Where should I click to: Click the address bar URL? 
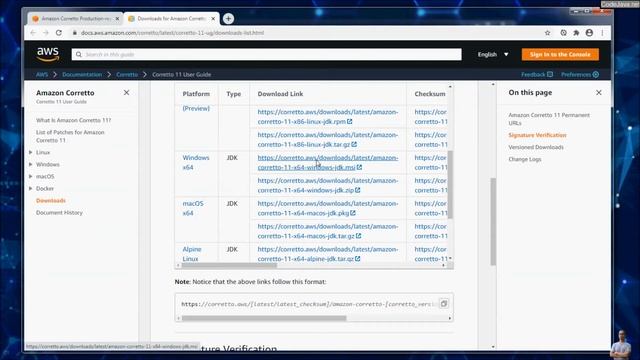click(x=172, y=33)
